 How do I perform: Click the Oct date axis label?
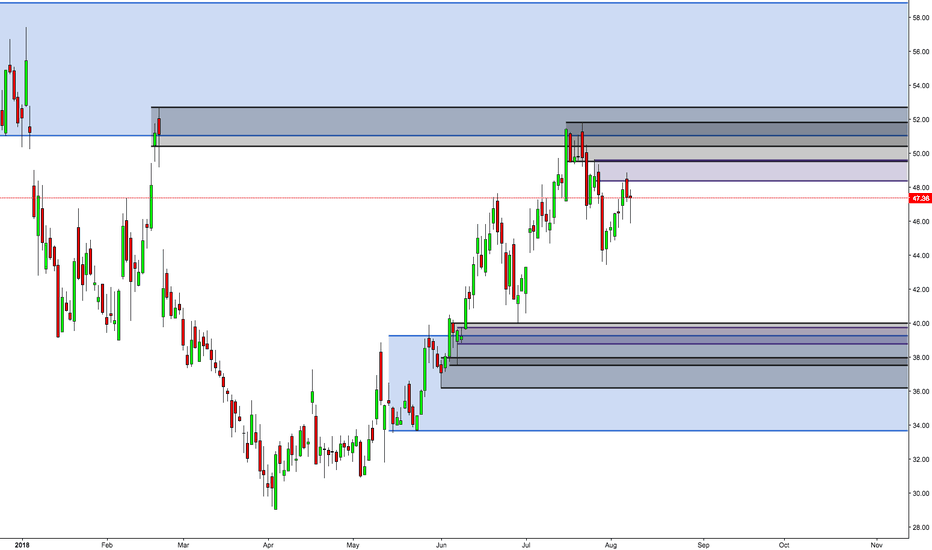tap(784, 545)
